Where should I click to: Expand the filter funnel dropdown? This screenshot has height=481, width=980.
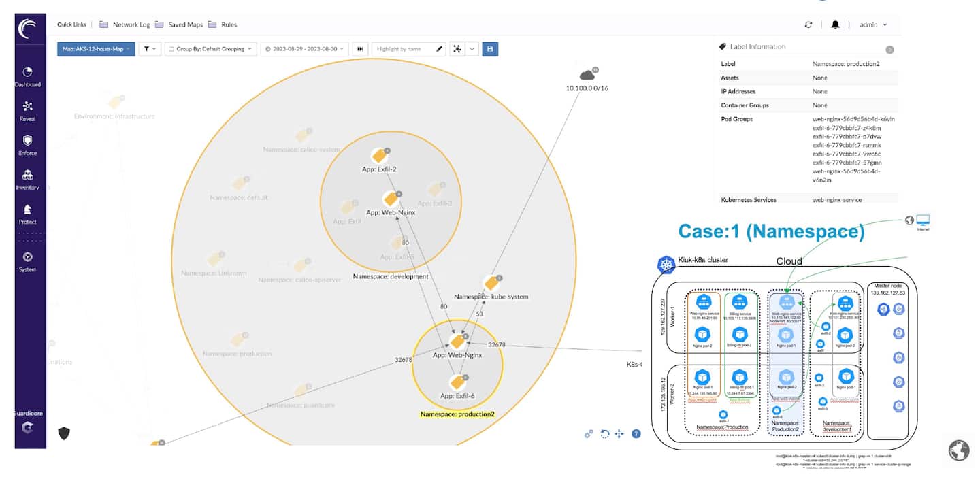click(x=150, y=49)
